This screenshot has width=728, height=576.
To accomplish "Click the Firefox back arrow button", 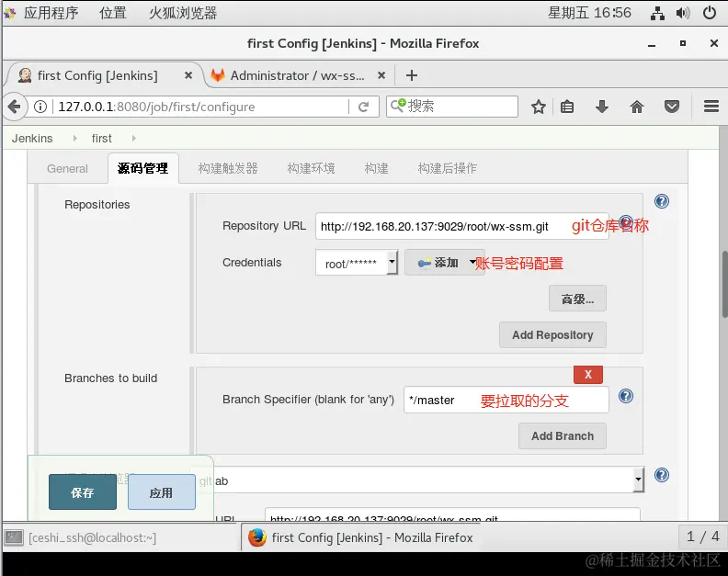I will pyautogui.click(x=15, y=107).
